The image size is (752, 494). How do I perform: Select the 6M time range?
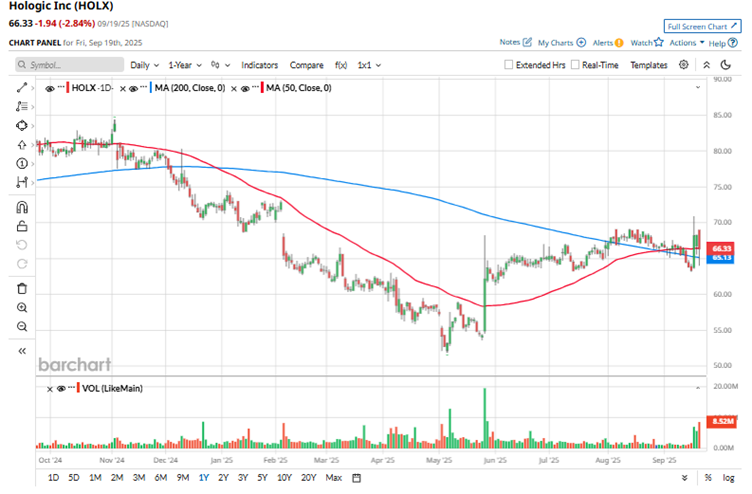(161, 478)
